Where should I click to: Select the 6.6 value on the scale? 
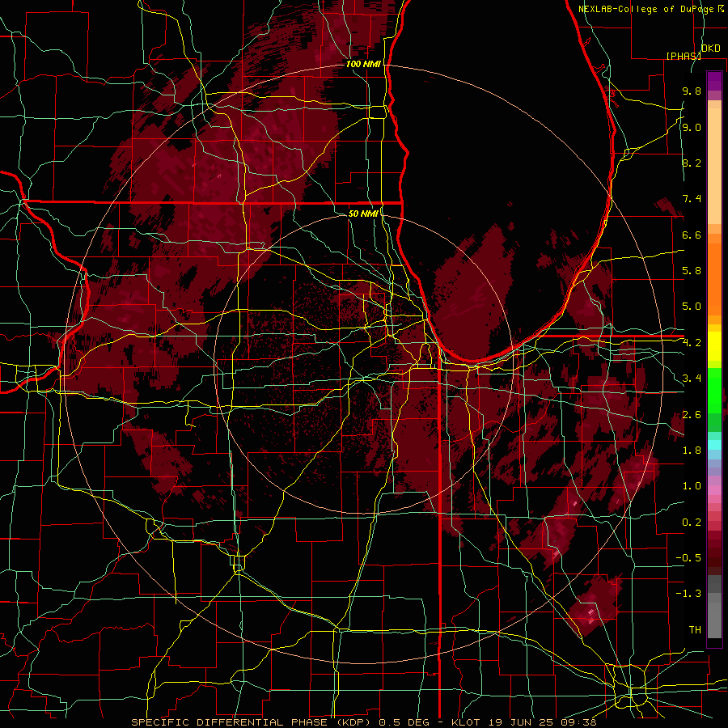692,235
